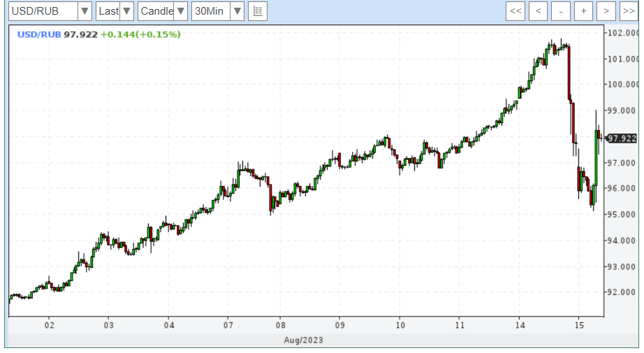Image resolution: width=644 pixels, height=353 pixels.
Task: Click the 02 date axis label
Action: [x=50, y=326]
